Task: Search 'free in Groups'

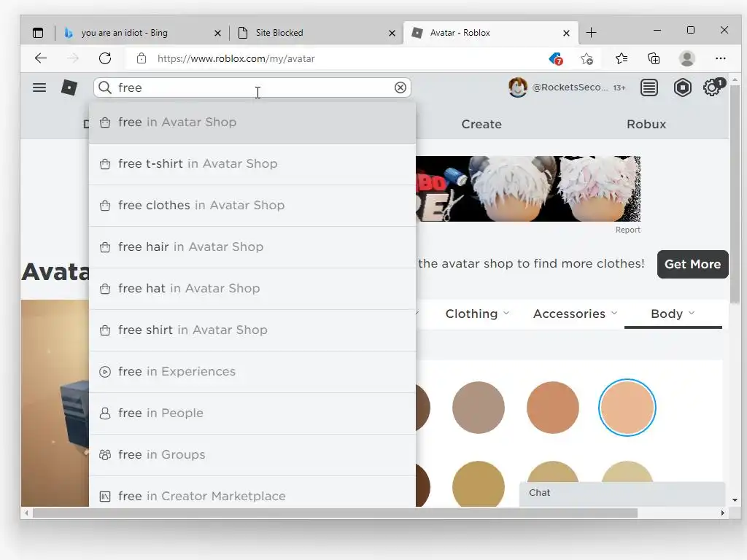Action: [252, 455]
